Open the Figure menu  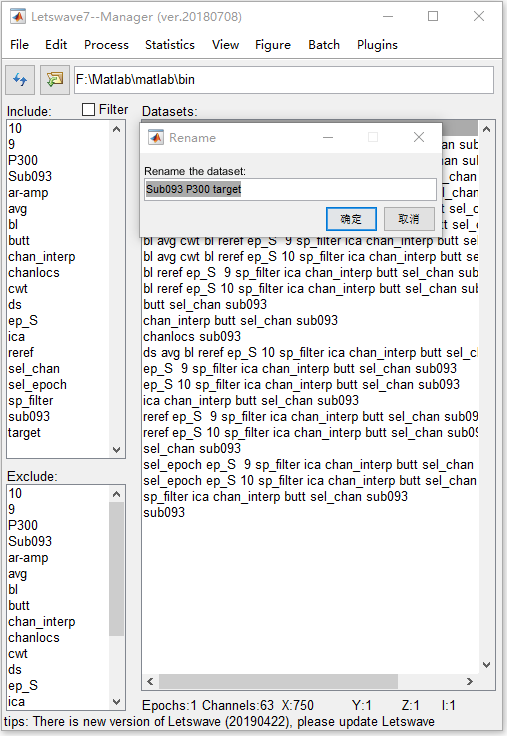pos(273,45)
